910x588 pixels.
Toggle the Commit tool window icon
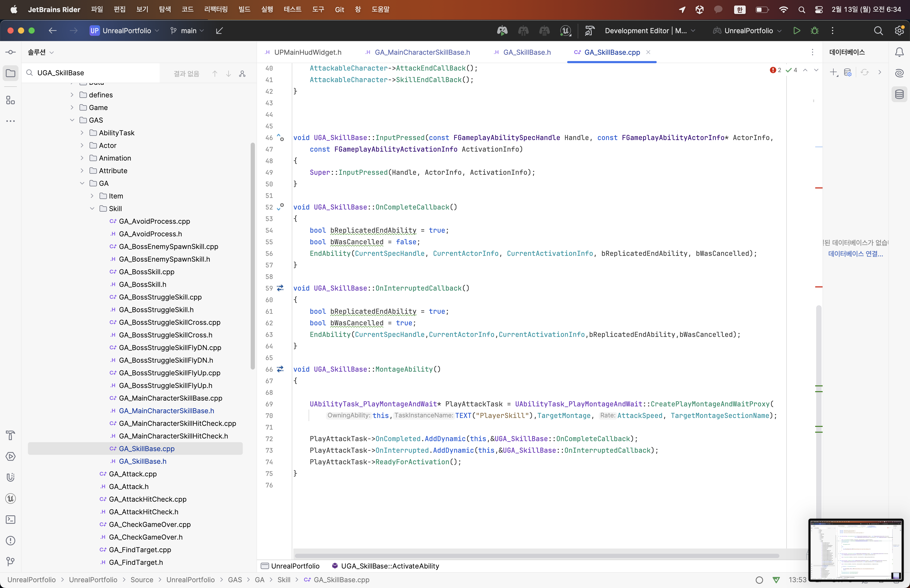coord(10,52)
